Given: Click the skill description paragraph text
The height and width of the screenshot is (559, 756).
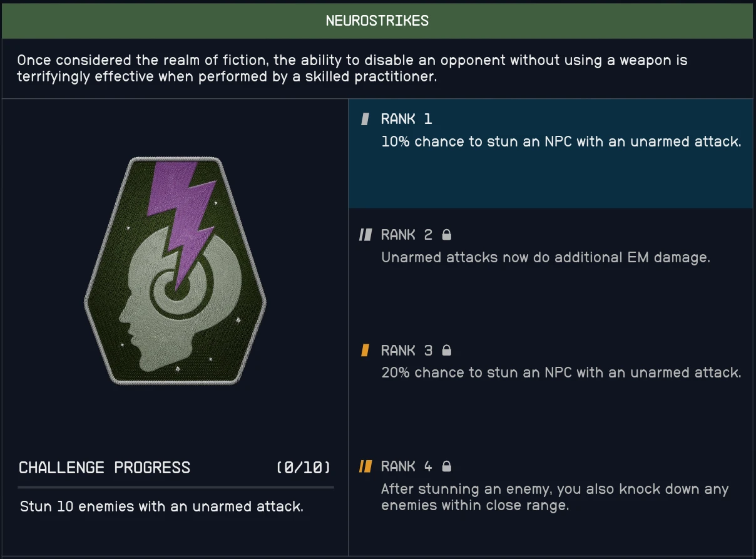Looking at the screenshot, I should [352, 68].
